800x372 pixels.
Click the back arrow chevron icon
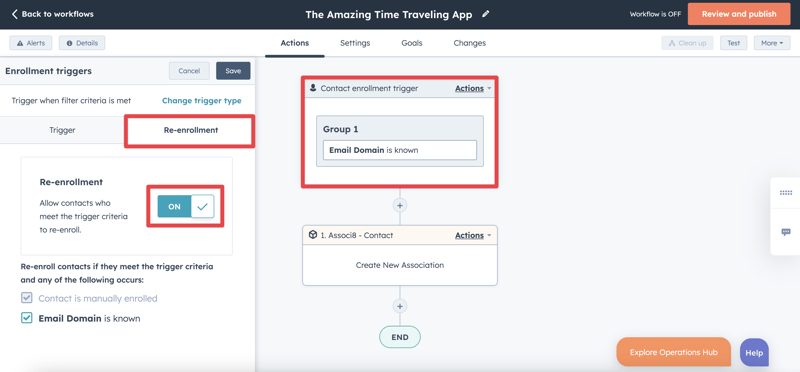tap(14, 14)
